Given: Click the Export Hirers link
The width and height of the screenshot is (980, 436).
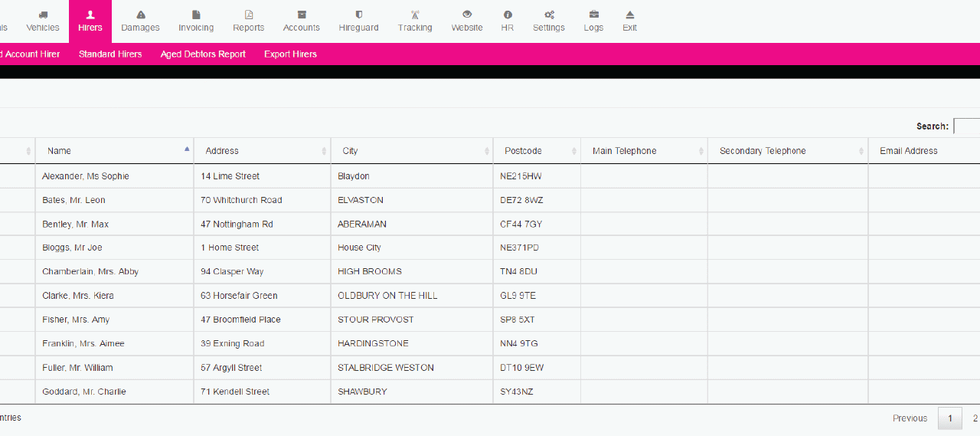Looking at the screenshot, I should pos(290,54).
